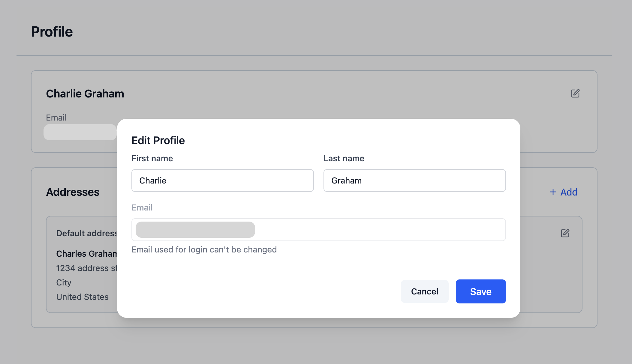Image resolution: width=632 pixels, height=364 pixels.
Task: Click the edit icon beside Charlie Graham
Action: click(575, 94)
